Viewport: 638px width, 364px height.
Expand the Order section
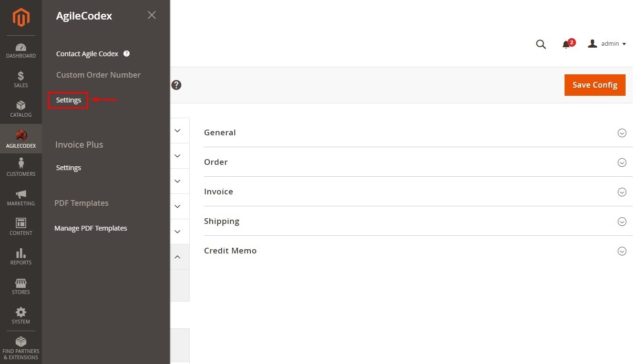click(x=418, y=162)
